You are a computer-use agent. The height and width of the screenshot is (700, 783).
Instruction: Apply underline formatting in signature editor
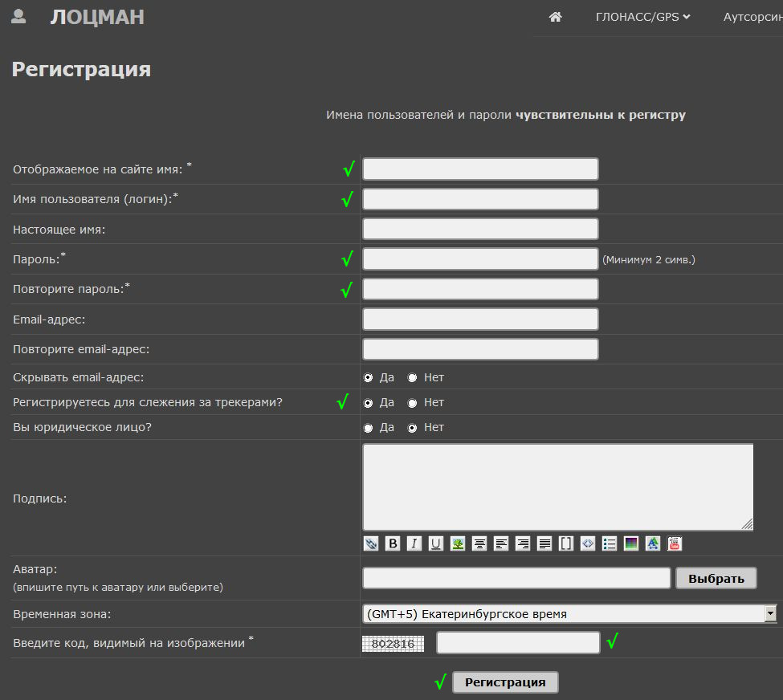coord(436,543)
